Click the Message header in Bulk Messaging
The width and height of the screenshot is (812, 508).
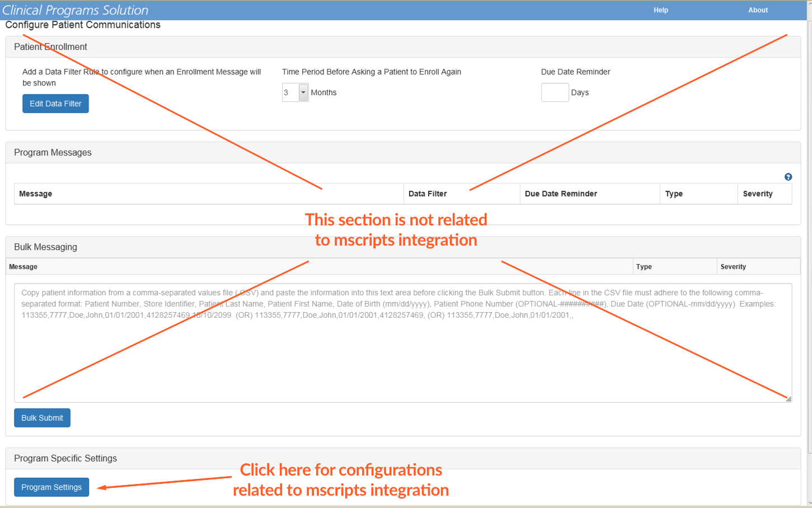[319, 267]
